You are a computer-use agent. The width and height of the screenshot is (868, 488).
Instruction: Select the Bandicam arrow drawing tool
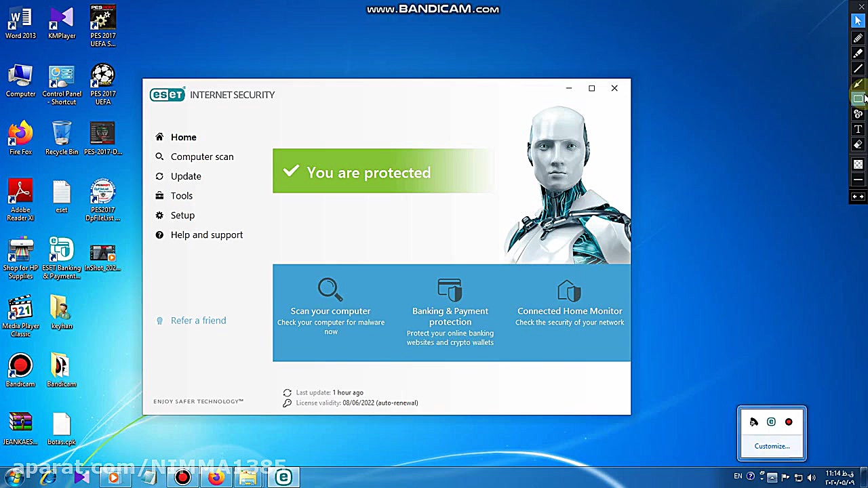coord(858,84)
